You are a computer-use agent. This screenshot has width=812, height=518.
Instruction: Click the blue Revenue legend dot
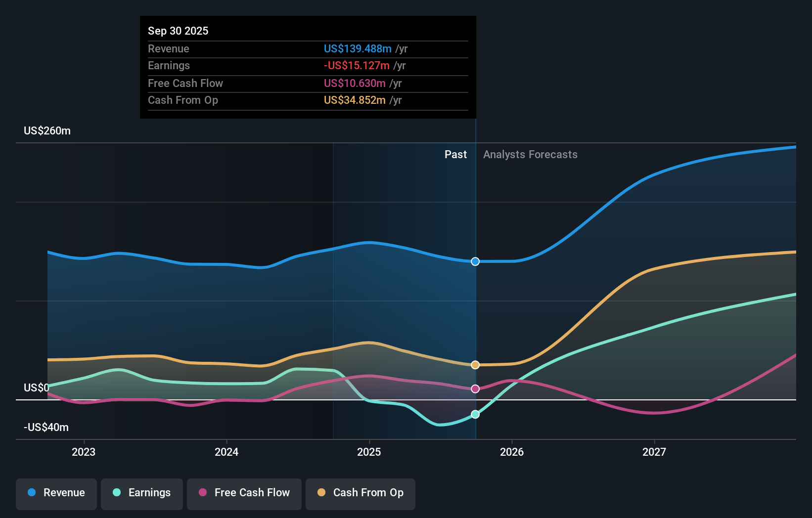31,493
